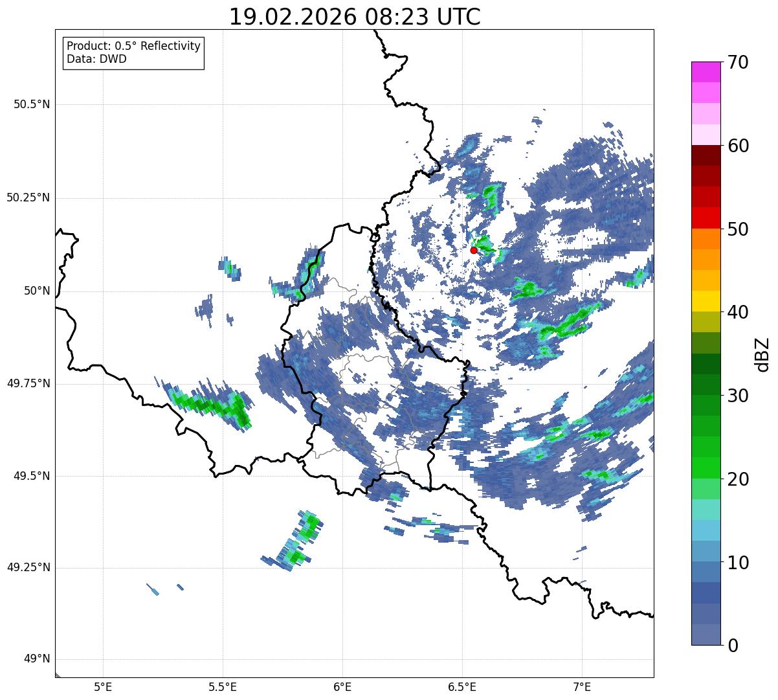
Task: Click the 'Data: DWD' label
Action: click(x=96, y=59)
